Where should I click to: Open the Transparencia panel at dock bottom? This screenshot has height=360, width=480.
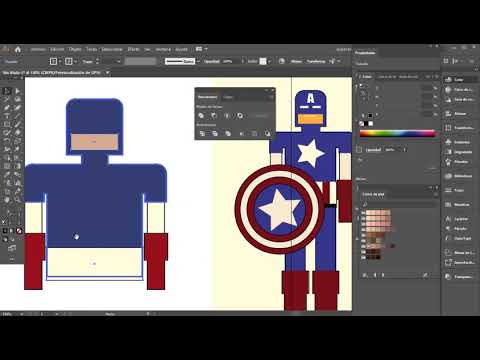(x=459, y=277)
